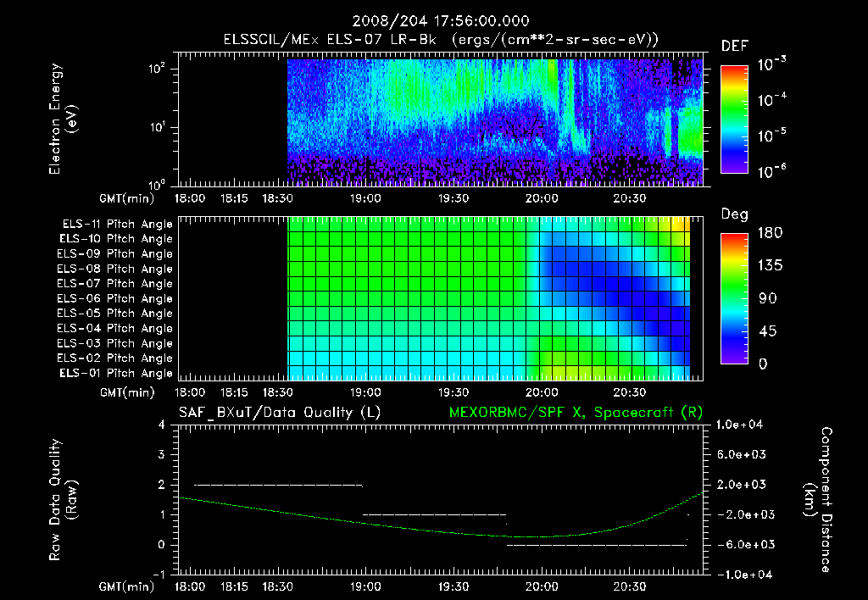Select the ELS-01 Pitch Angle row label

point(115,374)
